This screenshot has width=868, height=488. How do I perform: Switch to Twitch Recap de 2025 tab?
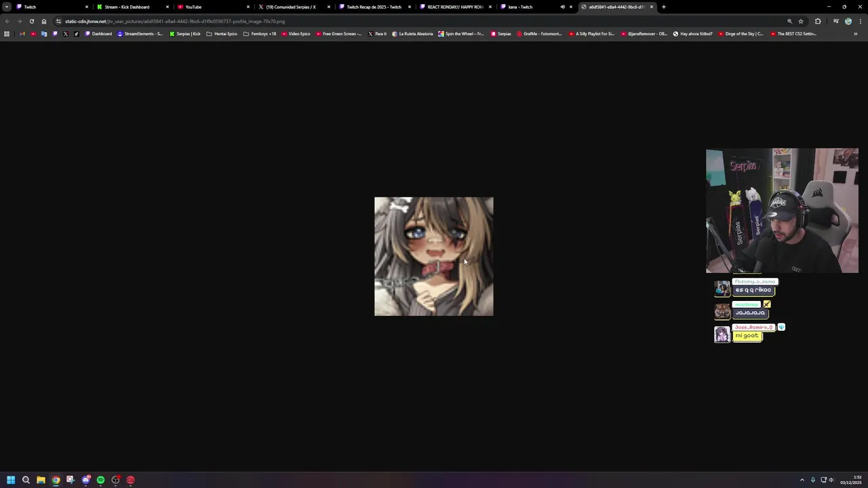point(374,7)
